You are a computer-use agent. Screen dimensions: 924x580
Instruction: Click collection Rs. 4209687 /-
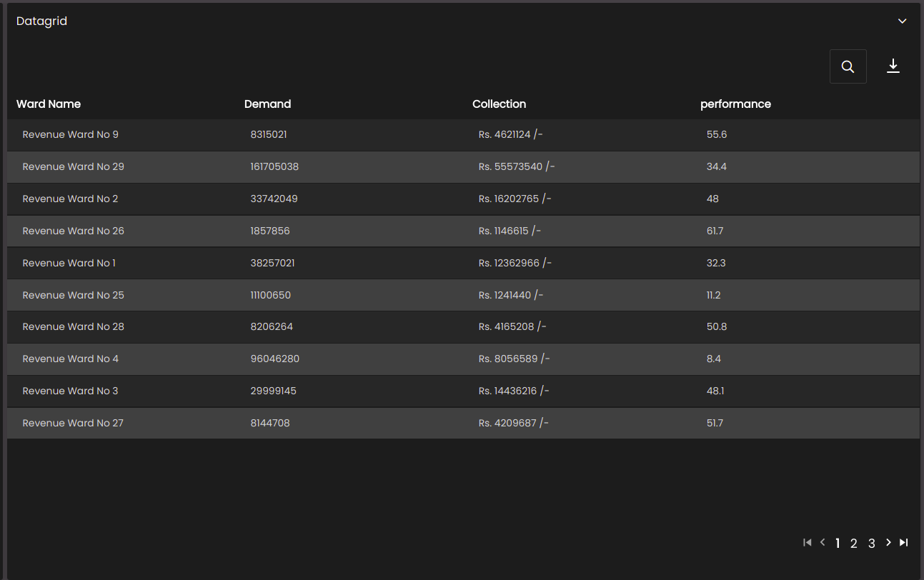[x=513, y=423]
